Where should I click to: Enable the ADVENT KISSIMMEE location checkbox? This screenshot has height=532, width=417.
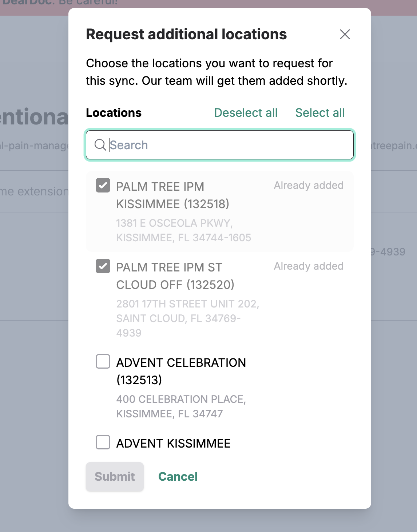point(103,442)
